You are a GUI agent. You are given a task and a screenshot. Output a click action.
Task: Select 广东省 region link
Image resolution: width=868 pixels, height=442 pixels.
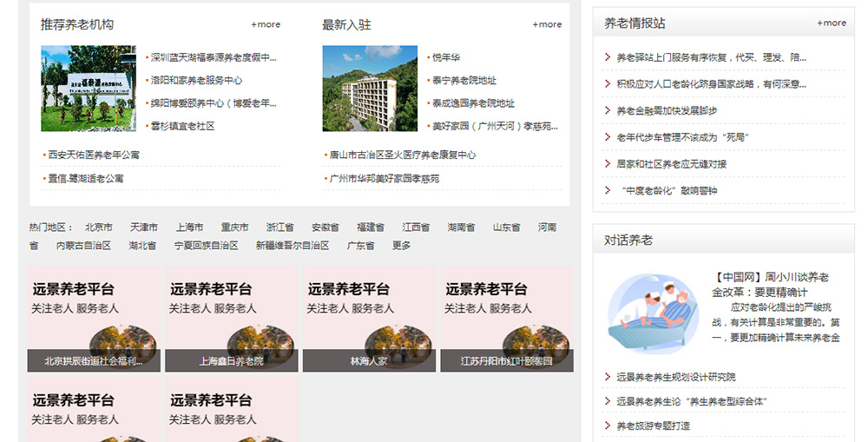click(361, 246)
